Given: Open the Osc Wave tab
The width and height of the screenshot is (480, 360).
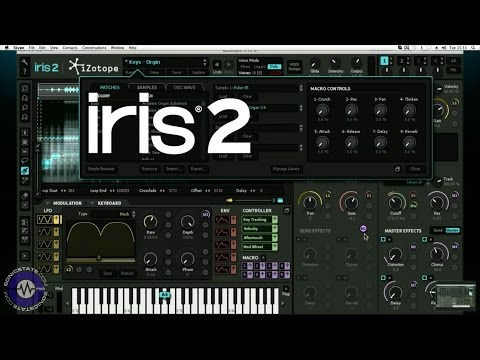Looking at the screenshot, I should click(184, 87).
